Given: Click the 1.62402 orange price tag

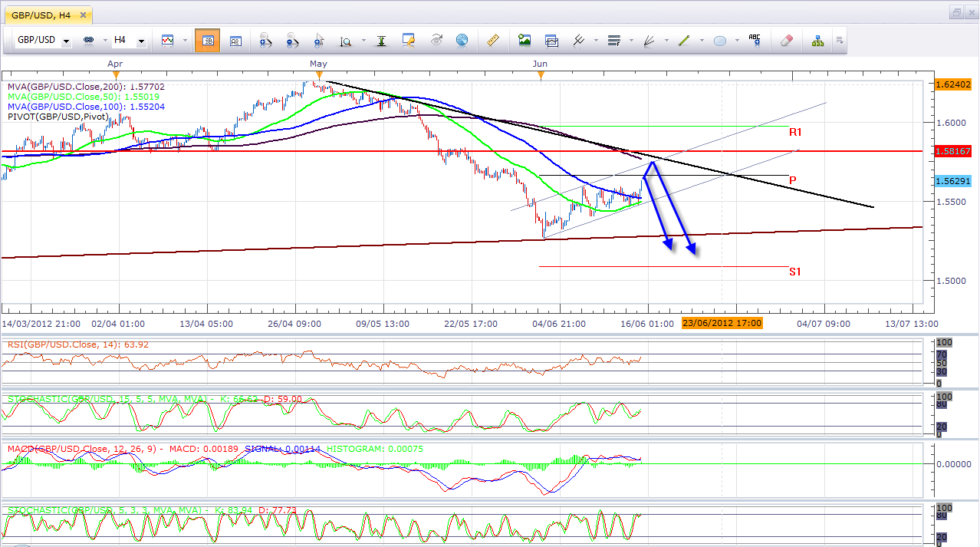Looking at the screenshot, I should point(954,84).
